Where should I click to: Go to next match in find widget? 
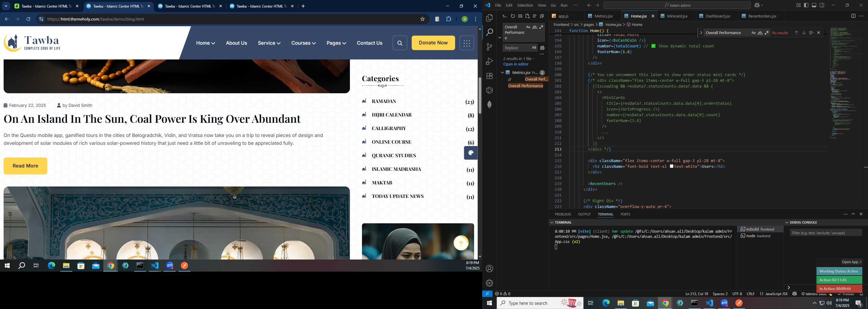pos(804,33)
